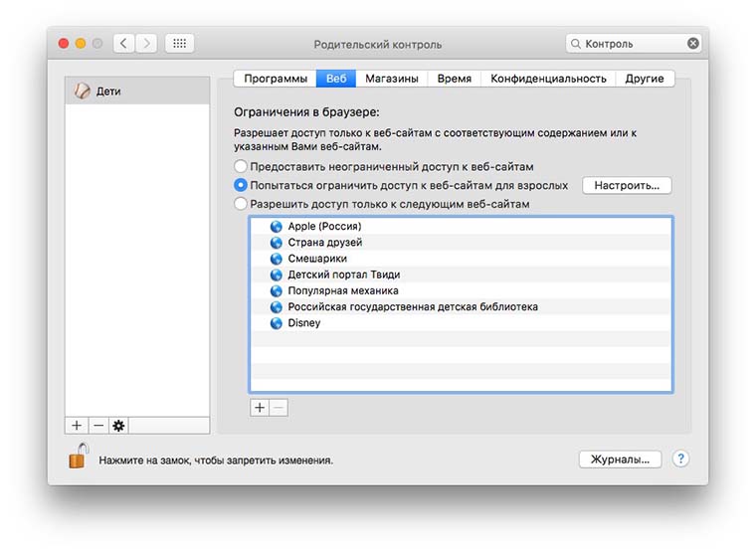Go back with the left chevron button
The width and height of the screenshot is (756, 553).
point(123,44)
